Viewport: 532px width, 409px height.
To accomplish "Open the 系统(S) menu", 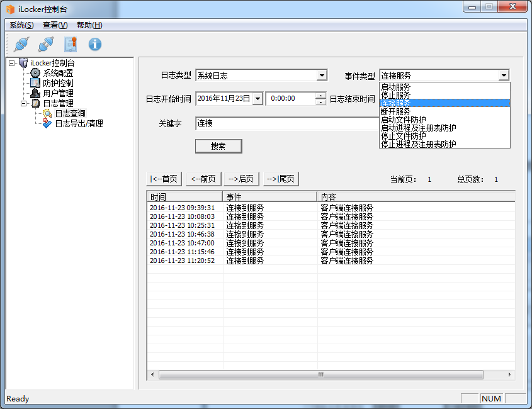I will (21, 25).
